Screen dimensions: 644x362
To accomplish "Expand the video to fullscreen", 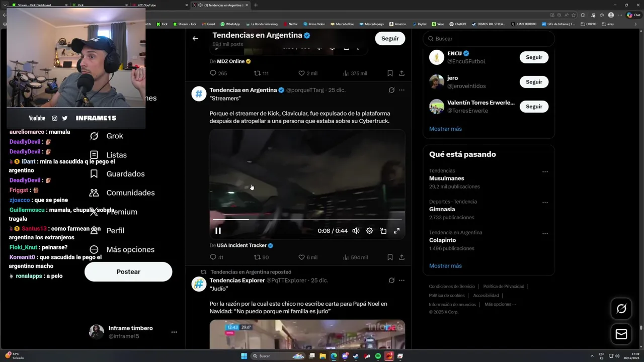I will [396, 231].
